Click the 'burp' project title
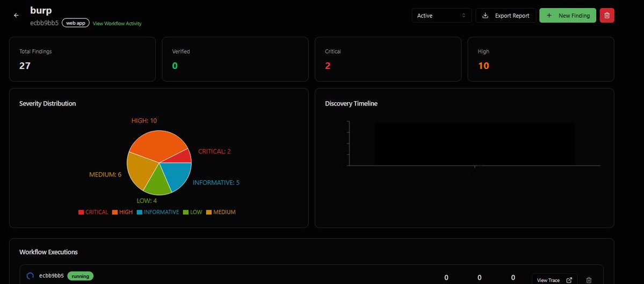The width and height of the screenshot is (644, 284). click(41, 10)
